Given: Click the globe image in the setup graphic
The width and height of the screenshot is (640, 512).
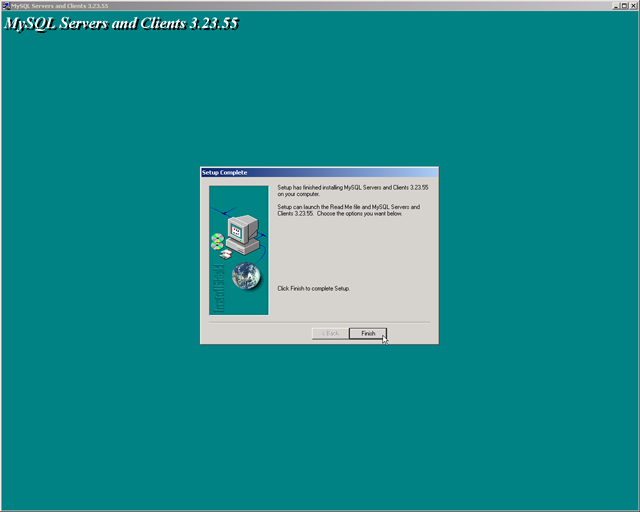Looking at the screenshot, I should pos(246,276).
